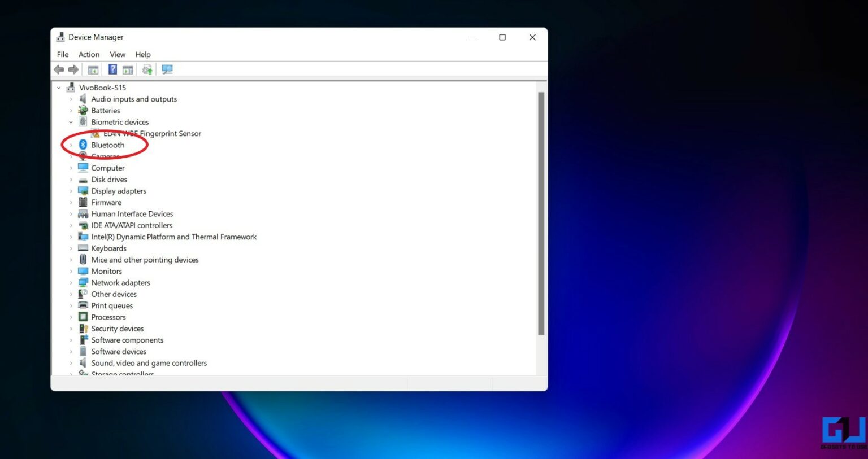868x459 pixels.
Task: Click the Update driver software toolbar icon
Action: click(146, 69)
